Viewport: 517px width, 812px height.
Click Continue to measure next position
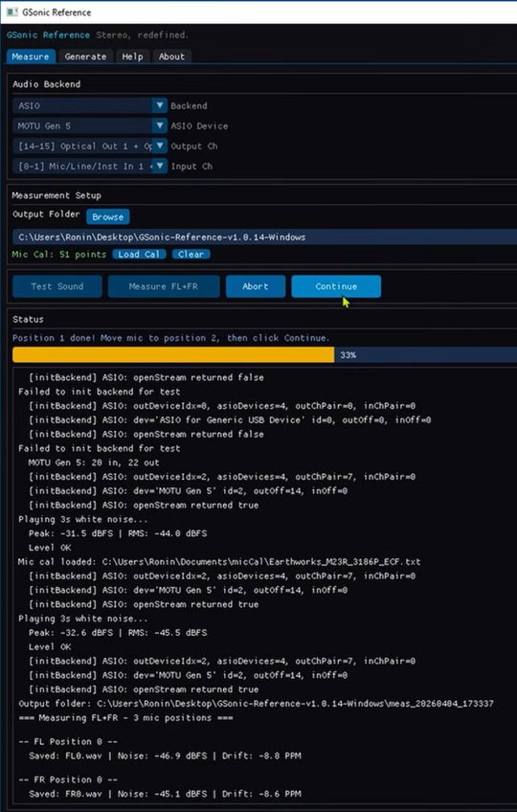coord(336,286)
